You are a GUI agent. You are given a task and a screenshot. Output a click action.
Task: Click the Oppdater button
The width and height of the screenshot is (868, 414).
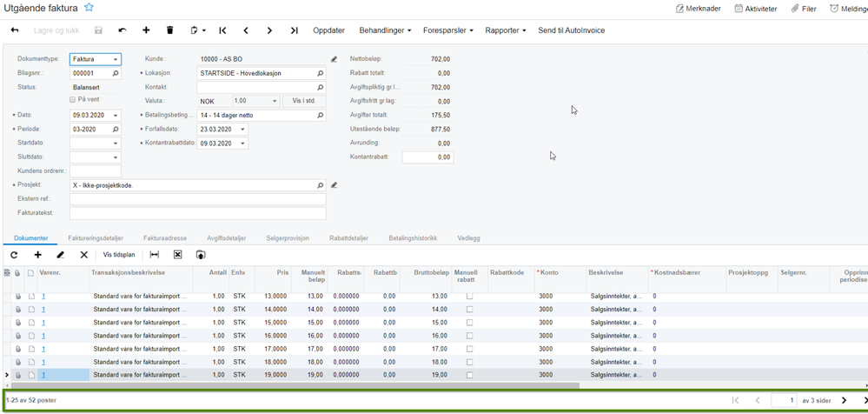coord(328,30)
